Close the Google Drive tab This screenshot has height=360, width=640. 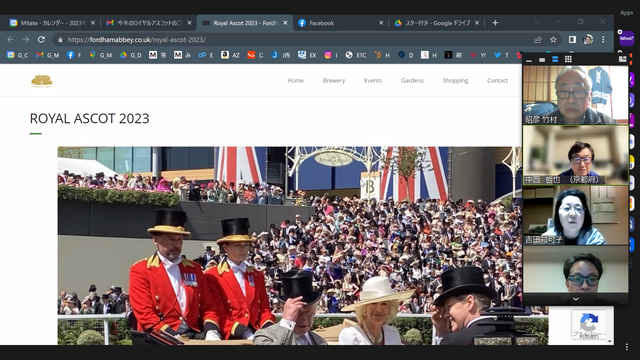coord(477,23)
